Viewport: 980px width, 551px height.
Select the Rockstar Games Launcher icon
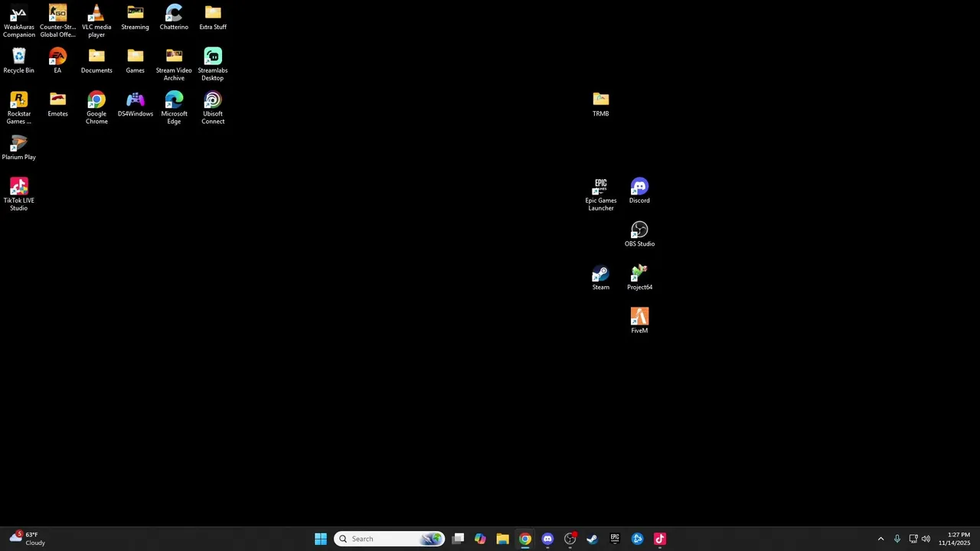pos(18,108)
